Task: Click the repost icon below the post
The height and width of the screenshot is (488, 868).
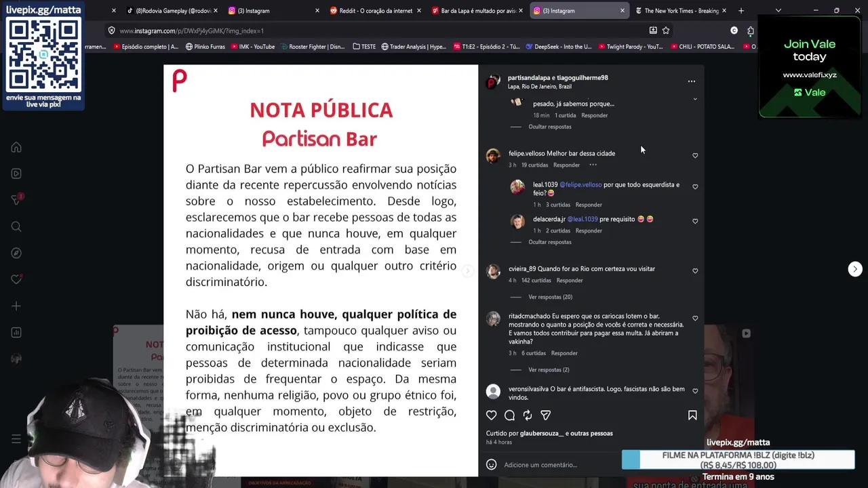Action: (528, 415)
